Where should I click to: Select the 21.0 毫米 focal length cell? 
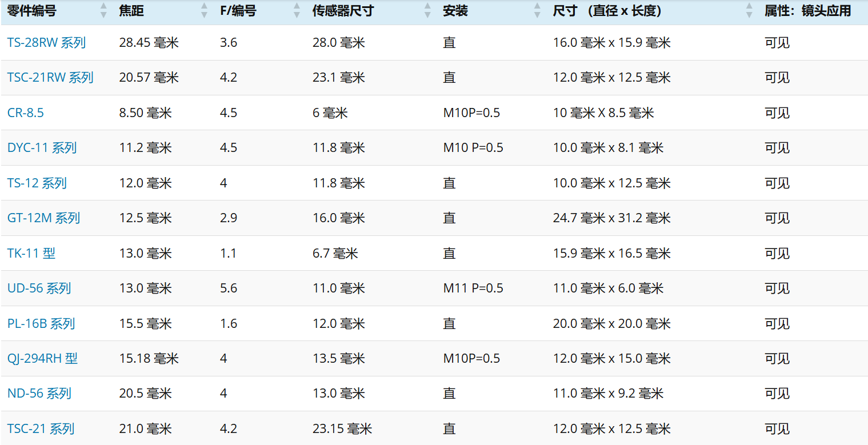145,428
